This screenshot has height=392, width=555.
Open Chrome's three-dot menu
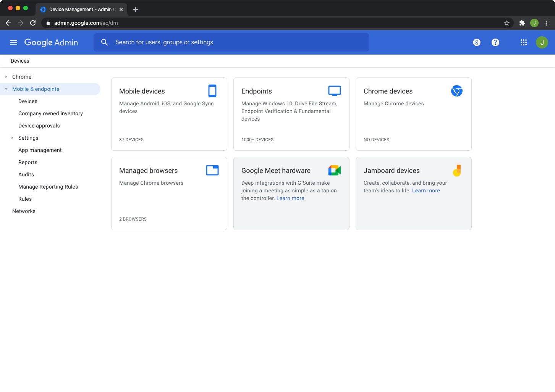click(x=547, y=23)
